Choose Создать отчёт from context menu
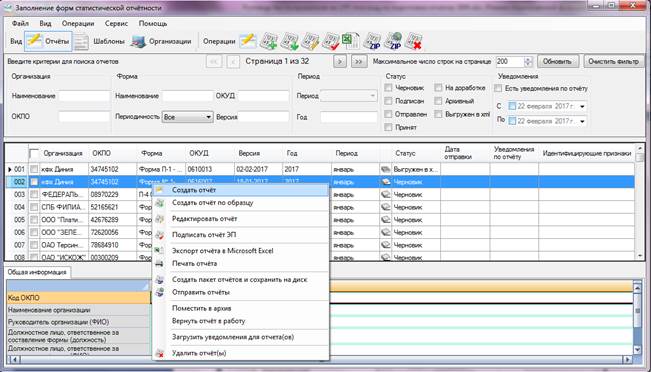The image size is (651, 372). pyautogui.click(x=241, y=190)
